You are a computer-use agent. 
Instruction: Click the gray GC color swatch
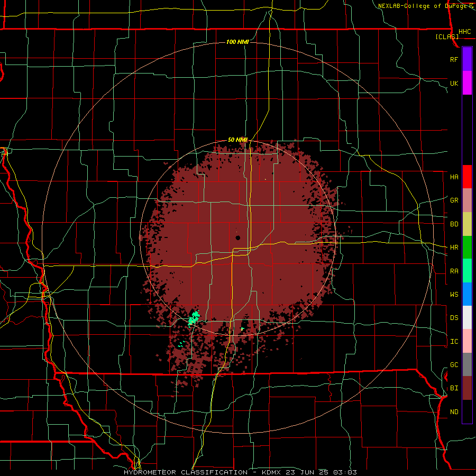(x=467, y=364)
